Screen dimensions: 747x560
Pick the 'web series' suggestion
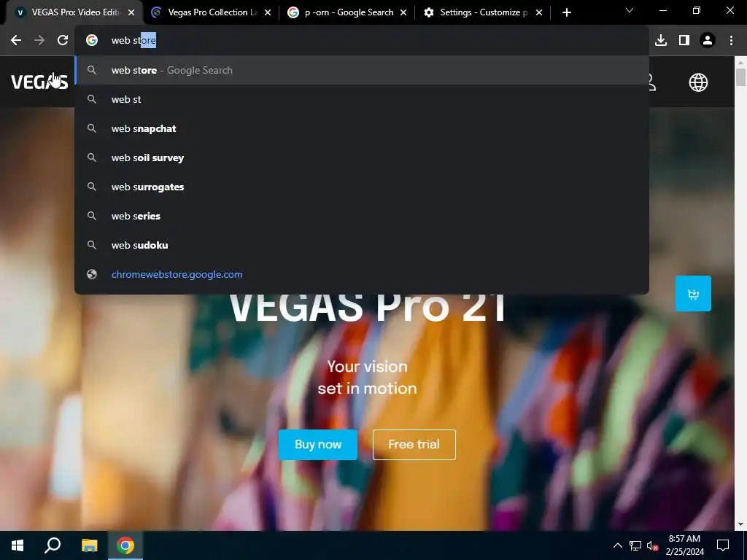click(x=362, y=216)
